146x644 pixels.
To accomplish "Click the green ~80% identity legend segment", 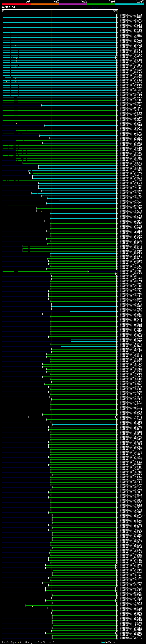I will point(101,4).
